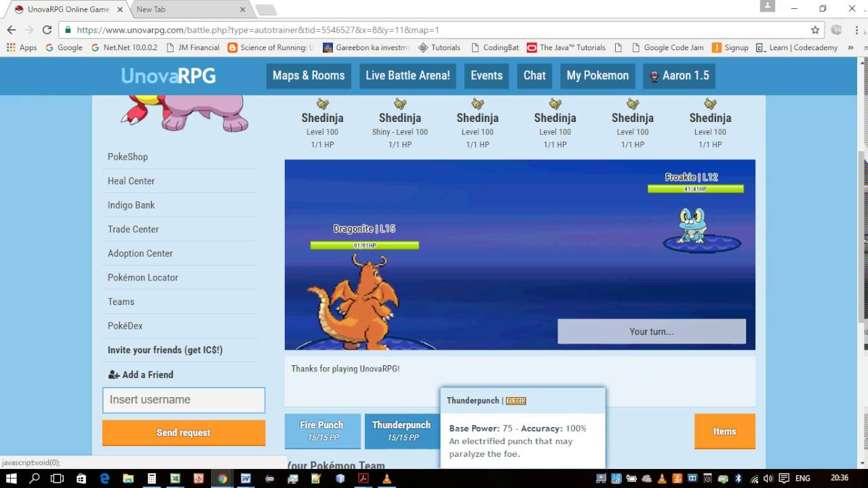This screenshot has width=868, height=488.
Task: Open the CodingBat bookmark
Action: pos(494,47)
